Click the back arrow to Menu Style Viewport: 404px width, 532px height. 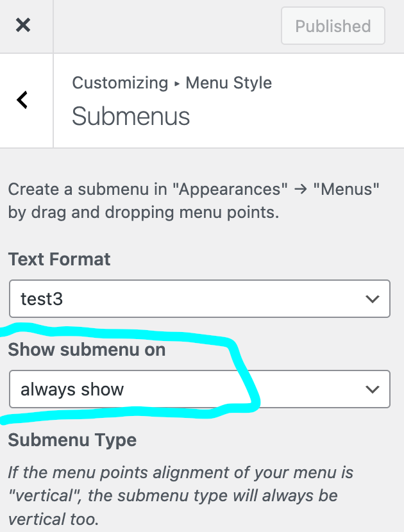(22, 100)
